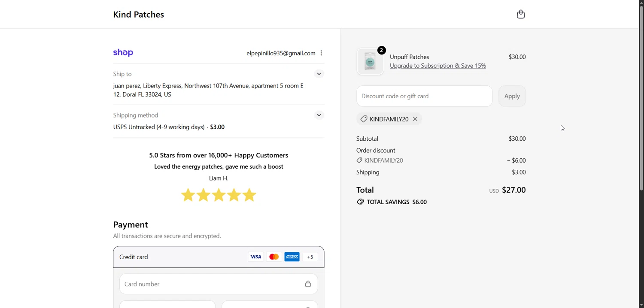
Task: Click the Amex card icon
Action: pyautogui.click(x=292, y=257)
